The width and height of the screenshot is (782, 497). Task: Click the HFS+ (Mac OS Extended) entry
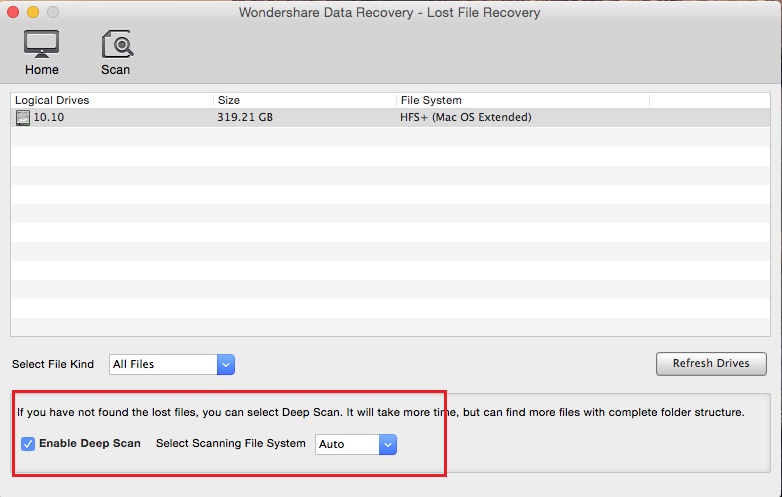466,117
